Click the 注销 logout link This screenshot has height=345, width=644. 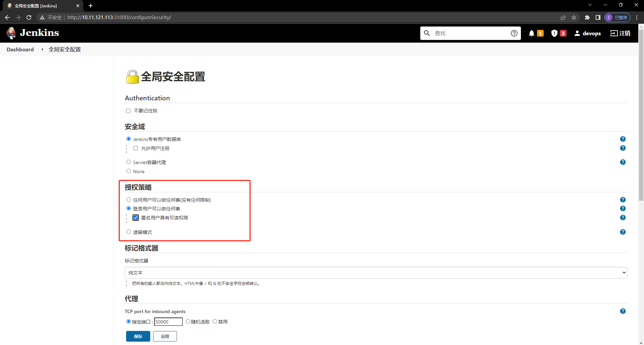[620, 33]
